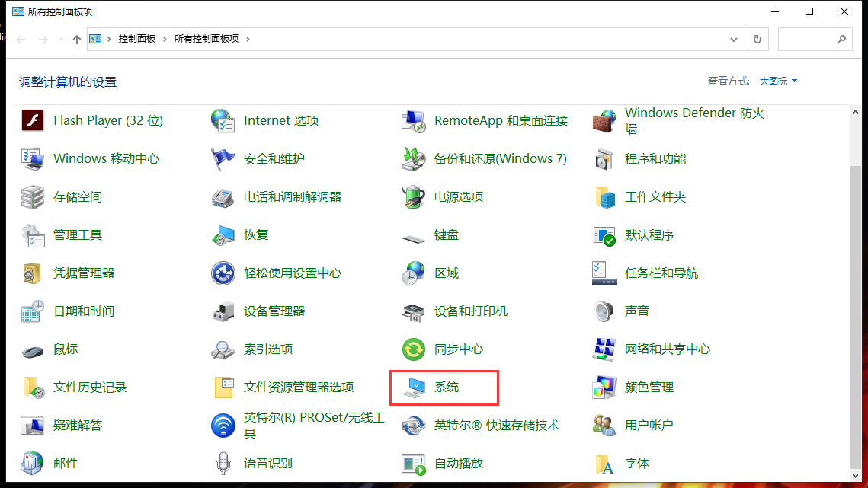Click the refresh button

(757, 40)
